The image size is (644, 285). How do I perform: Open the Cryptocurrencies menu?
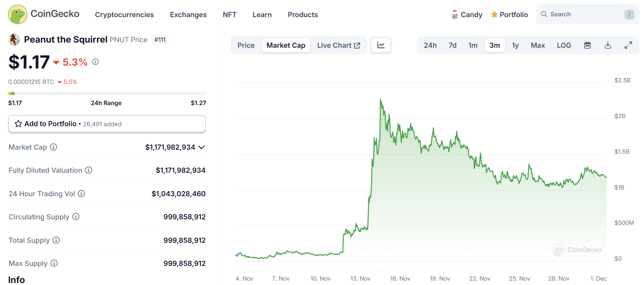(125, 15)
